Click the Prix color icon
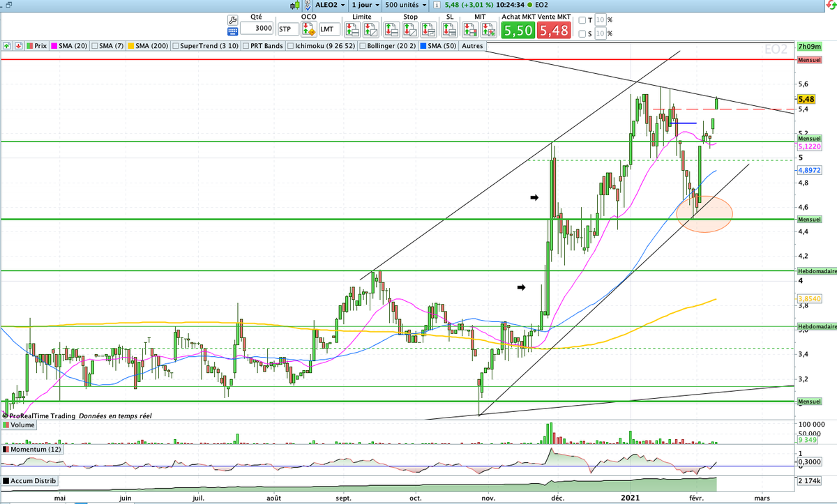 (29, 46)
